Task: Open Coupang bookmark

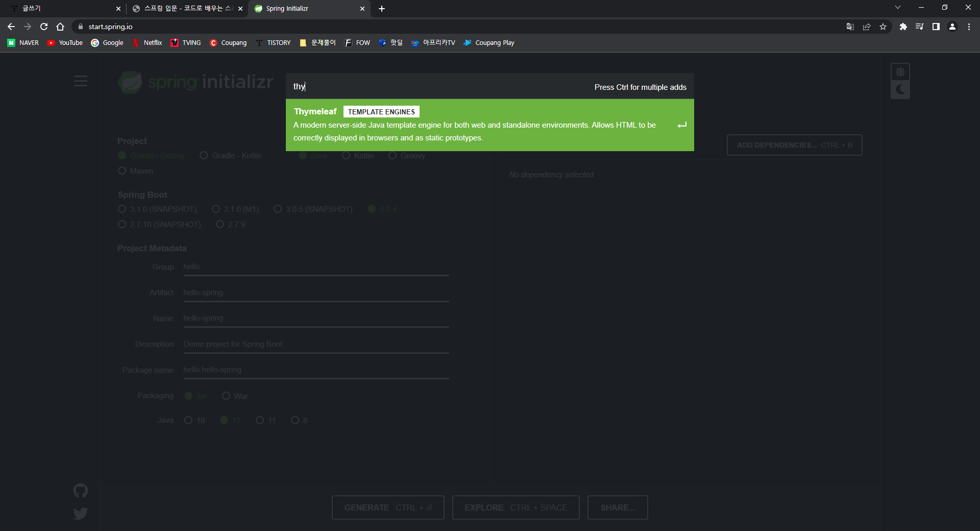Action: click(228, 43)
